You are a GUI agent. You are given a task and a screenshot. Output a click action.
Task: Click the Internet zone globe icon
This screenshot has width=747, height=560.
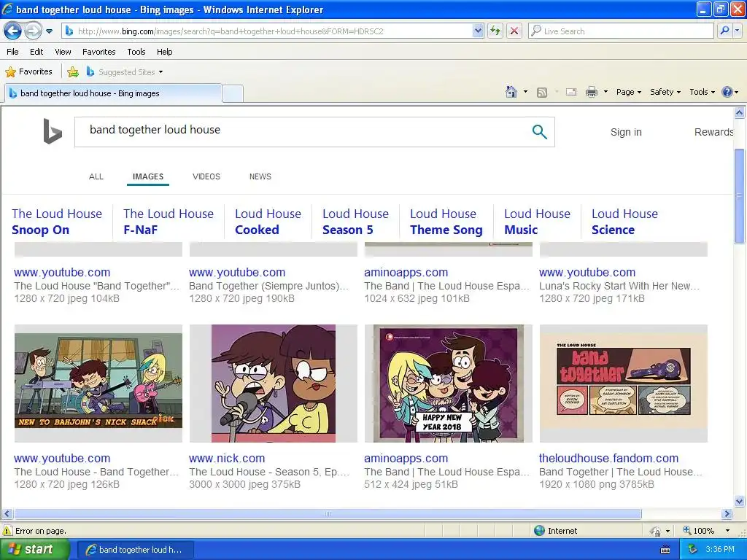click(539, 531)
